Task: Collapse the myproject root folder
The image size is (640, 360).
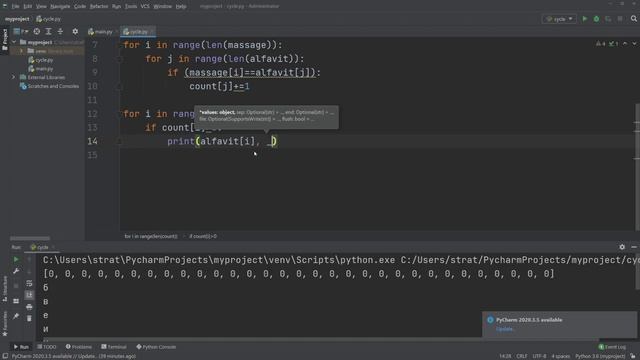Action: tap(14, 42)
